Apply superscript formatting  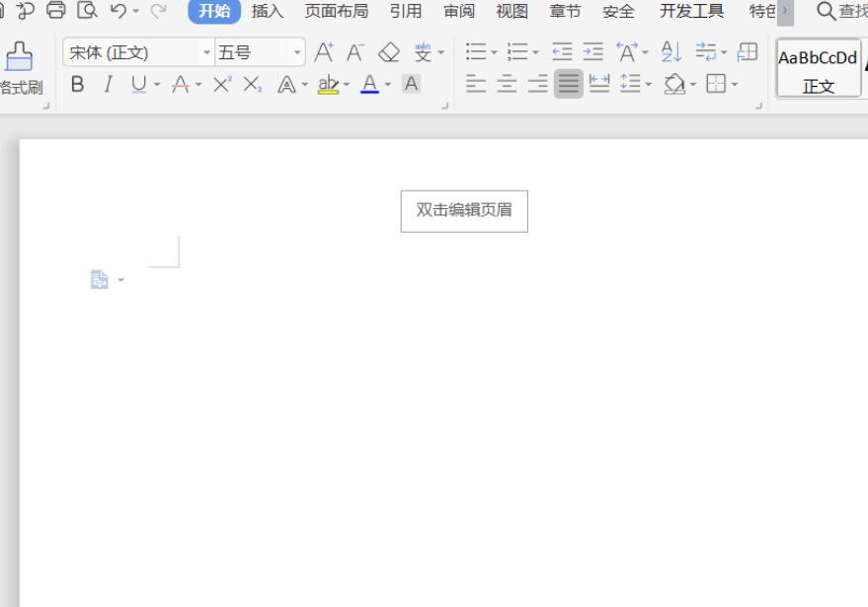pyautogui.click(x=221, y=85)
